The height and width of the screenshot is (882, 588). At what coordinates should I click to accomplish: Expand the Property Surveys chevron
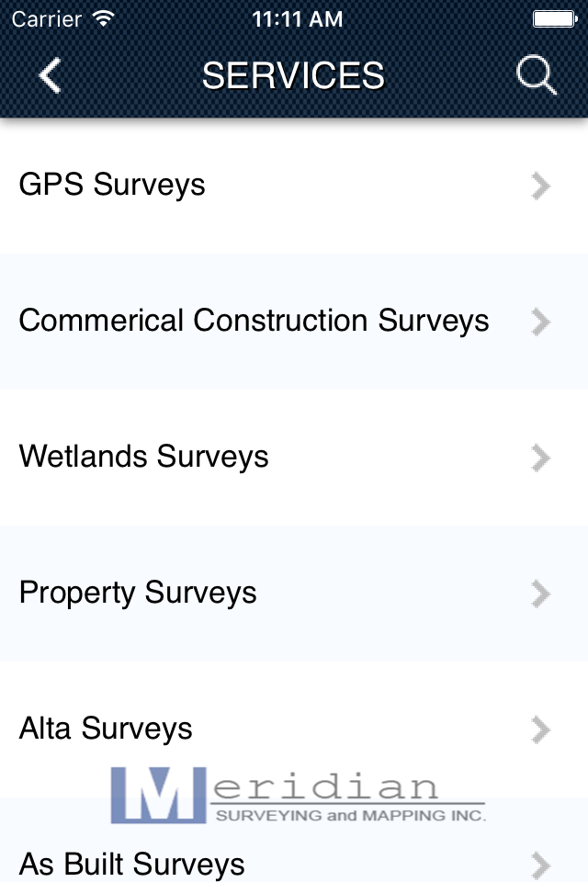[x=539, y=594]
